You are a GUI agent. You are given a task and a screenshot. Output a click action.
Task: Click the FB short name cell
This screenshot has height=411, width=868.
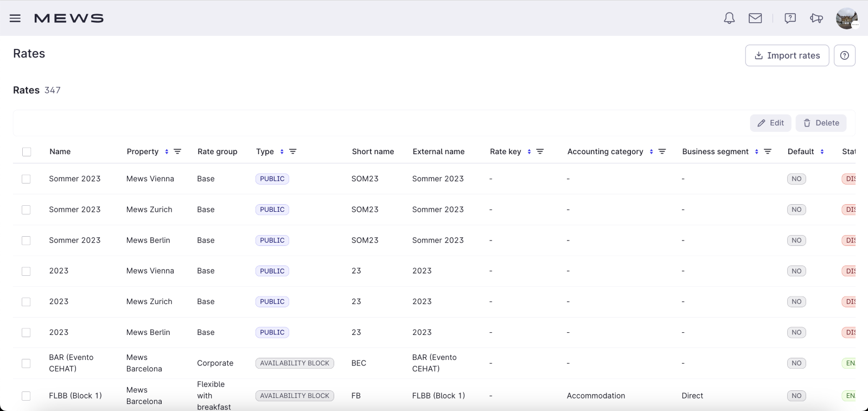click(356, 396)
